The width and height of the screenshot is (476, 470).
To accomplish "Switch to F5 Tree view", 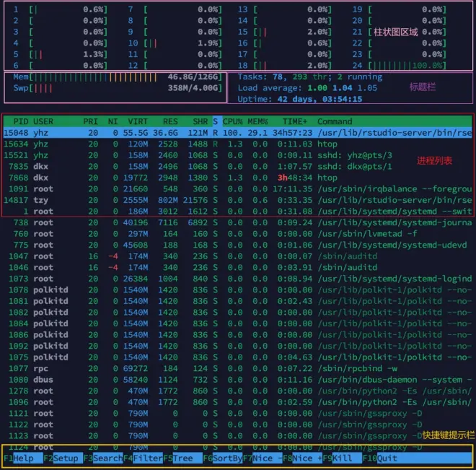I will point(182,458).
